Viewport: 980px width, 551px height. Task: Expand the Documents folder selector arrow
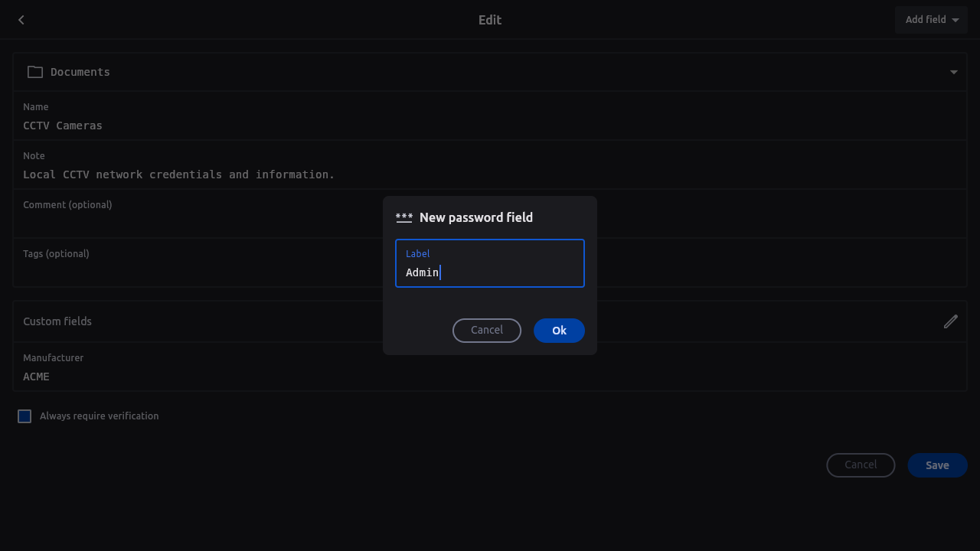[954, 72]
